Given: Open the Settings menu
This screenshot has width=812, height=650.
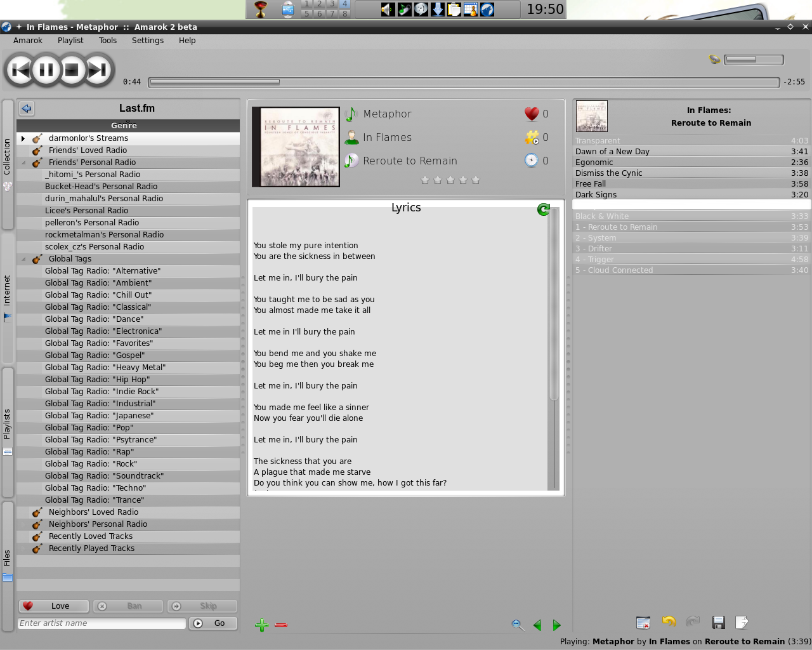Looking at the screenshot, I should tap(148, 41).
